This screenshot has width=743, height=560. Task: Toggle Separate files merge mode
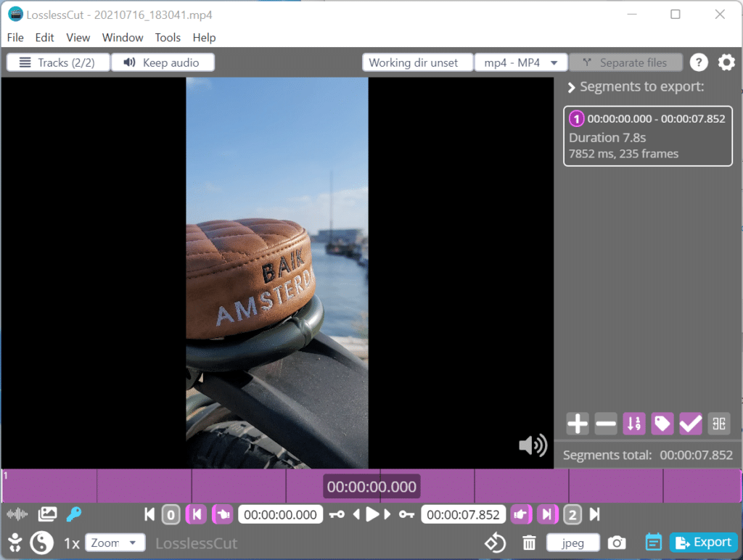click(x=625, y=62)
